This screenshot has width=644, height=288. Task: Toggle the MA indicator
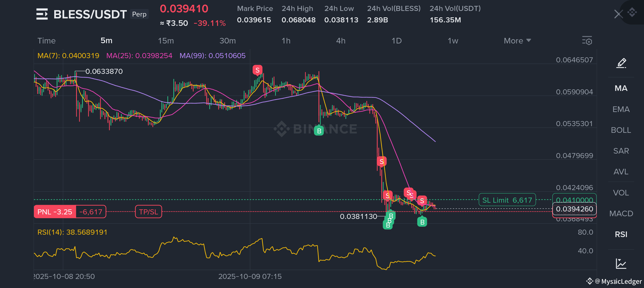coord(621,88)
